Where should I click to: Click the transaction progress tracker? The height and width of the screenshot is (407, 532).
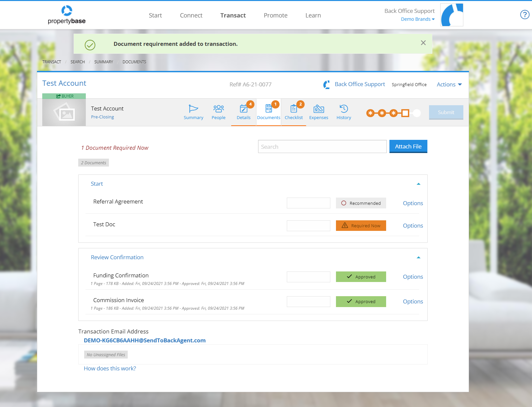pyautogui.click(x=393, y=113)
